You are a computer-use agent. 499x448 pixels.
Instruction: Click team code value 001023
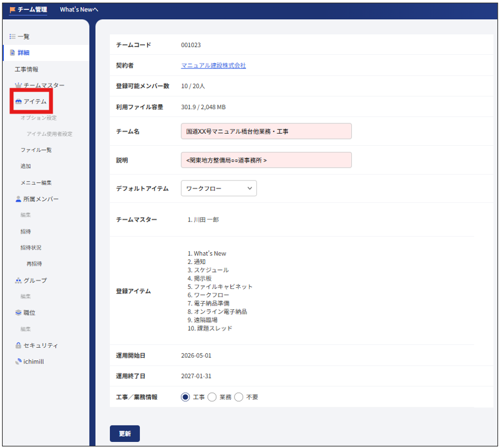[191, 45]
